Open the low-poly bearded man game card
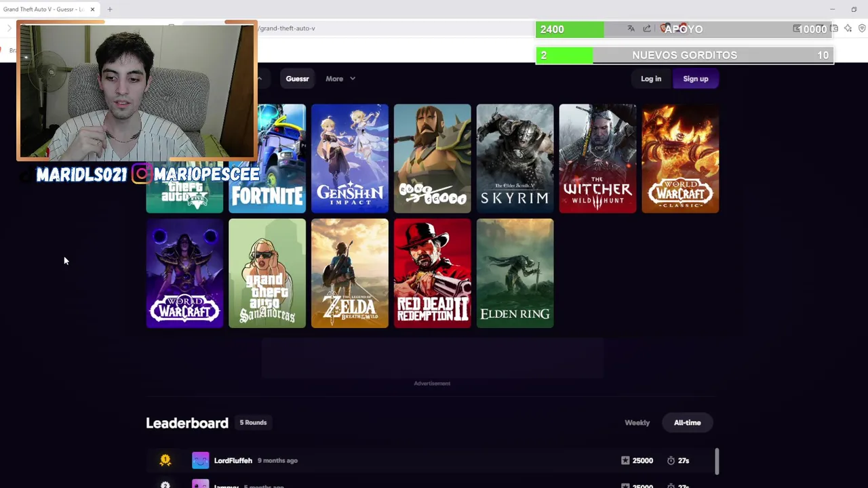The width and height of the screenshot is (868, 488). tap(433, 159)
